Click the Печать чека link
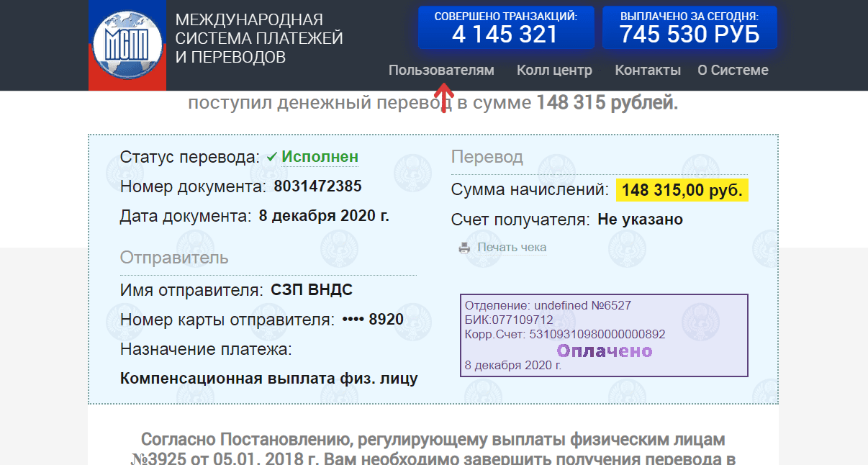Screen dimensions: 868x465 [512, 248]
